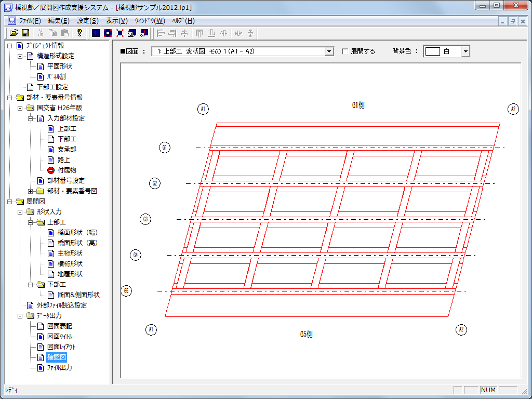Screen dimensions: 532x399
Task: Click the blue square with white center icon
Action: pyautogui.click(x=108, y=33)
